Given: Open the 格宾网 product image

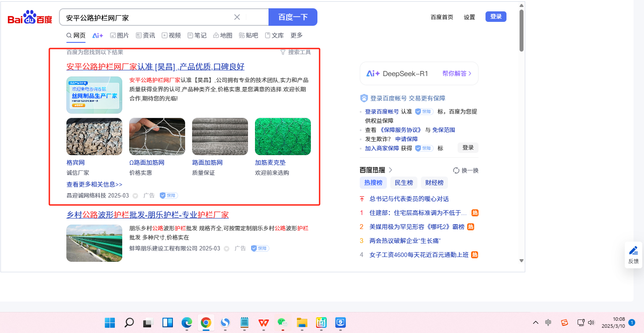Looking at the screenshot, I should click(94, 136).
